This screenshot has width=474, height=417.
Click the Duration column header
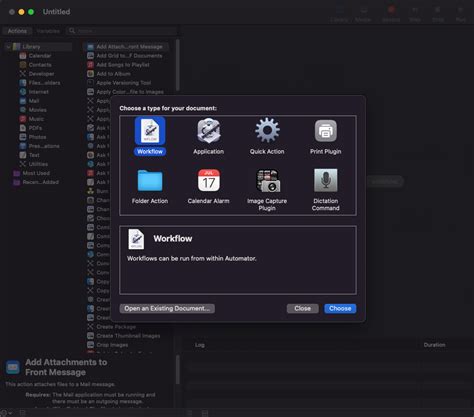[x=434, y=345]
